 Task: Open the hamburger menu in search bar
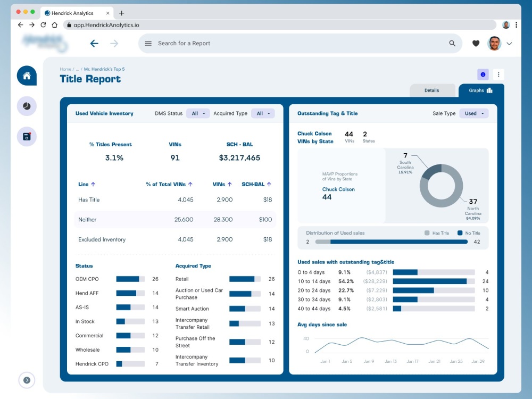[148, 44]
